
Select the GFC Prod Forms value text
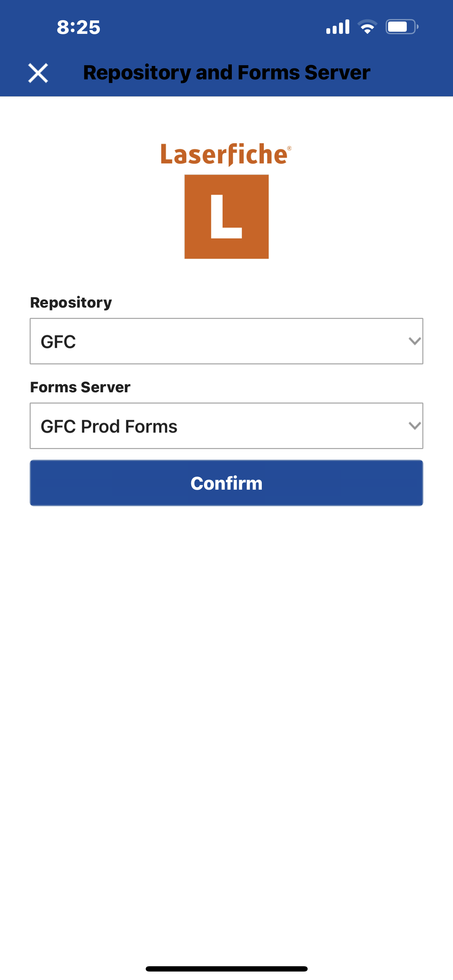(109, 427)
